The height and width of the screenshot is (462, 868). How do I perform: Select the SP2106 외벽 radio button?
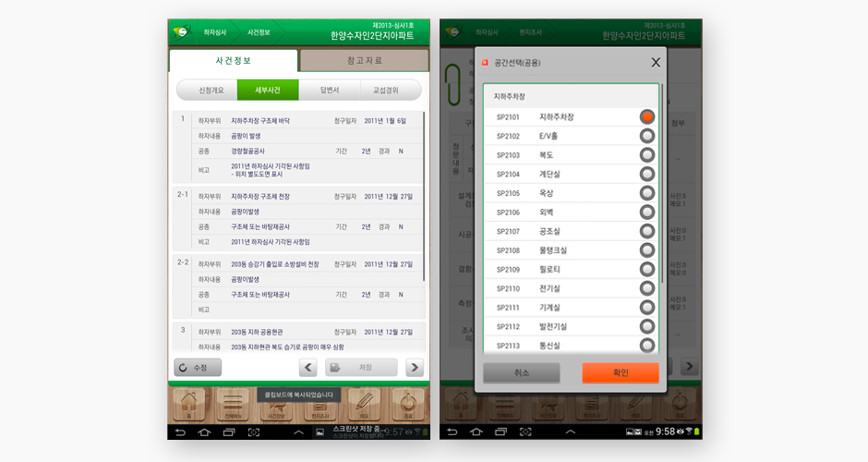[x=647, y=213]
